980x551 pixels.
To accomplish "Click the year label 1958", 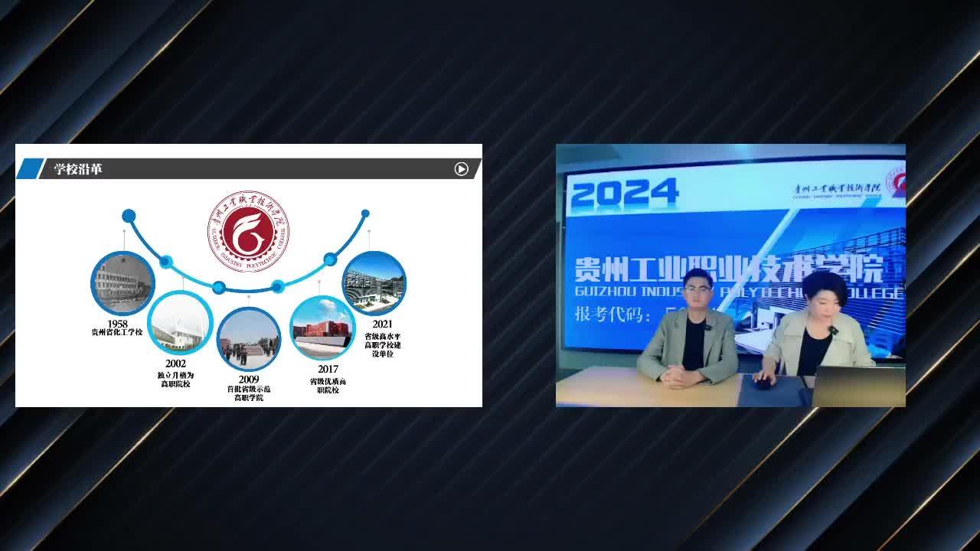I will 117,324.
